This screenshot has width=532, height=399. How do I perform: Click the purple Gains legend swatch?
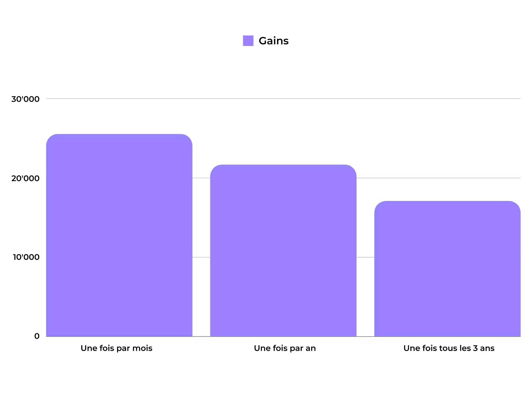tap(248, 41)
